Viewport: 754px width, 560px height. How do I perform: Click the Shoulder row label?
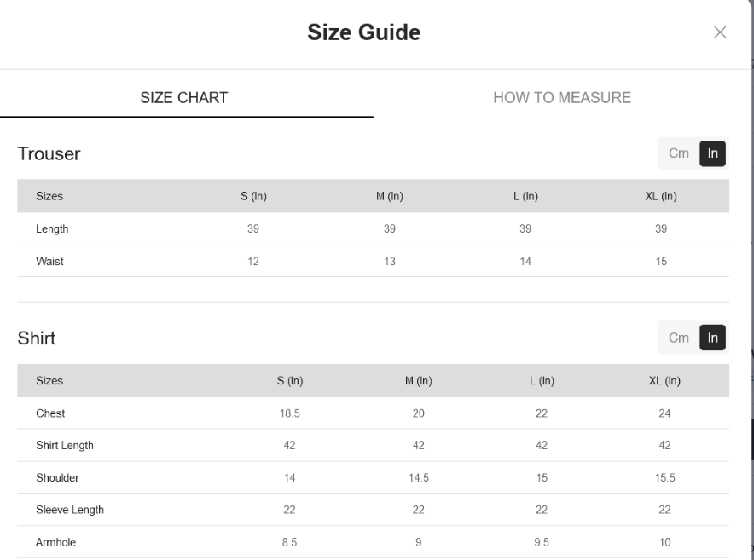(x=57, y=478)
